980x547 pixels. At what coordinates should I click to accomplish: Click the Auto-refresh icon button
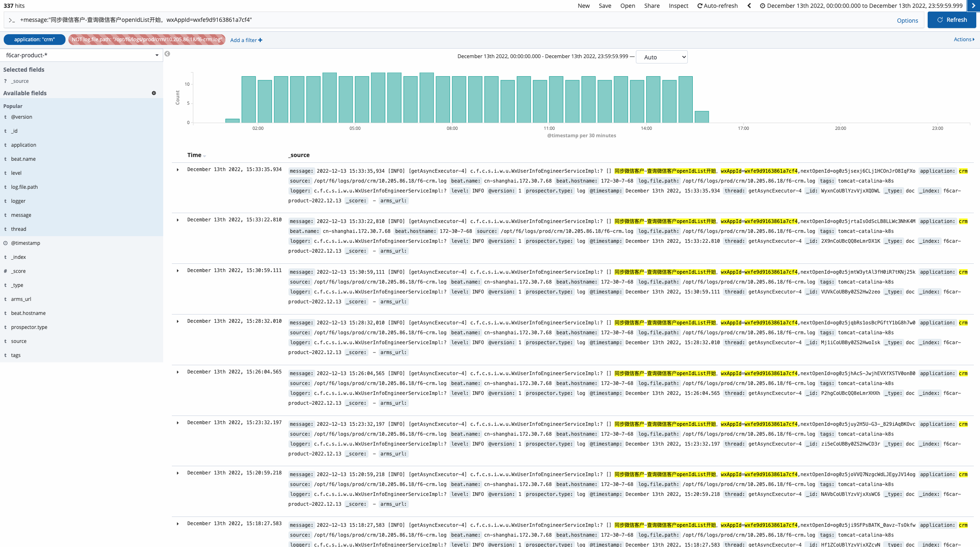pos(717,6)
